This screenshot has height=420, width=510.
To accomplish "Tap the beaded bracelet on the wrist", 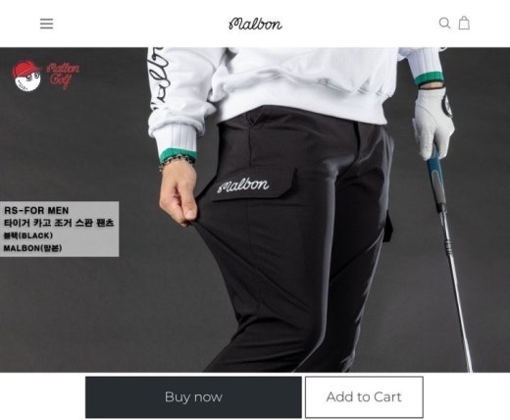I will pyautogui.click(x=177, y=163).
